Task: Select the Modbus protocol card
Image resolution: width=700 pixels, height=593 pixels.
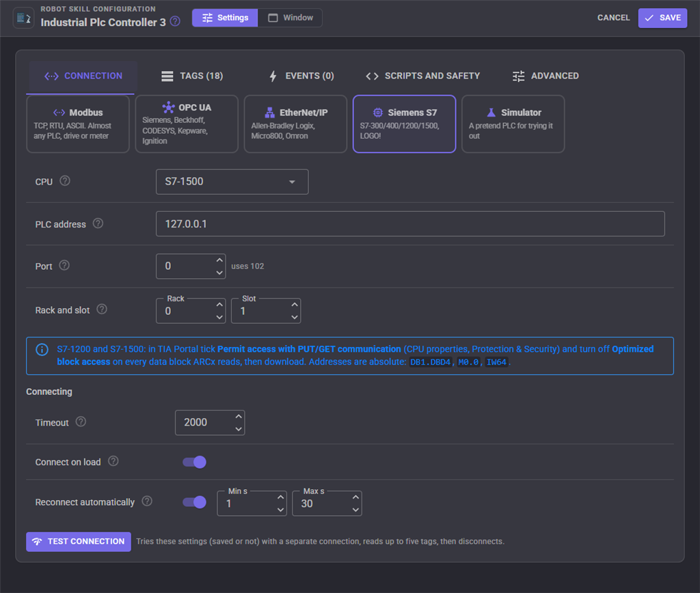Action: [78, 124]
